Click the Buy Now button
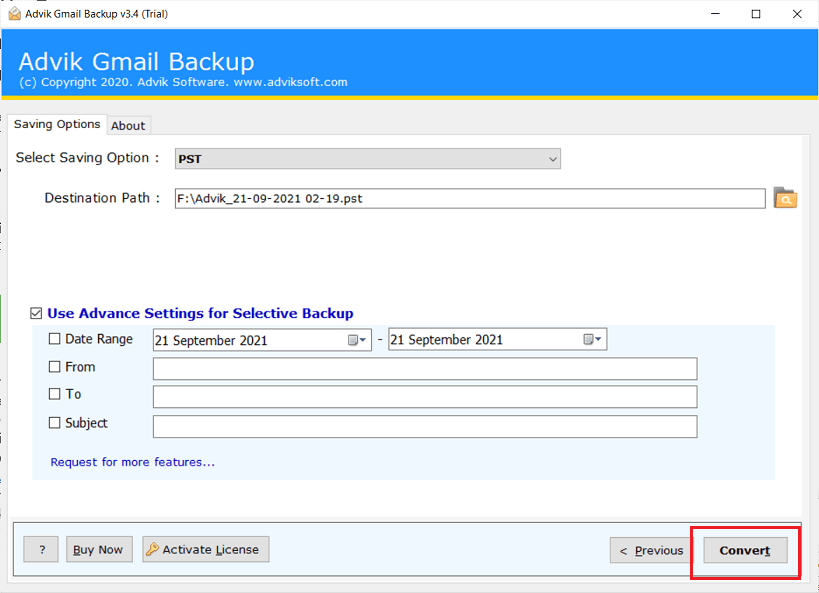The width and height of the screenshot is (819, 593). [99, 549]
